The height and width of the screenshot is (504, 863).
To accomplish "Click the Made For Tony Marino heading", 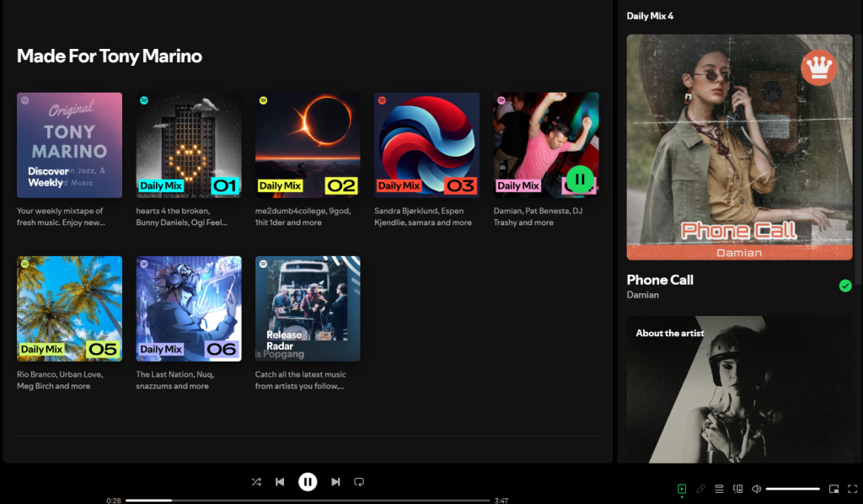I will [110, 56].
